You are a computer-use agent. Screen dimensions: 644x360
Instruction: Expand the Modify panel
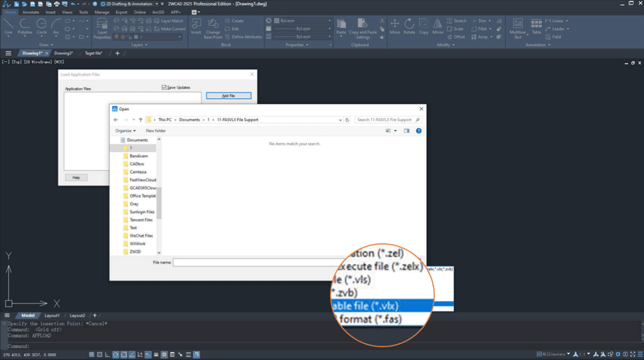445,45
